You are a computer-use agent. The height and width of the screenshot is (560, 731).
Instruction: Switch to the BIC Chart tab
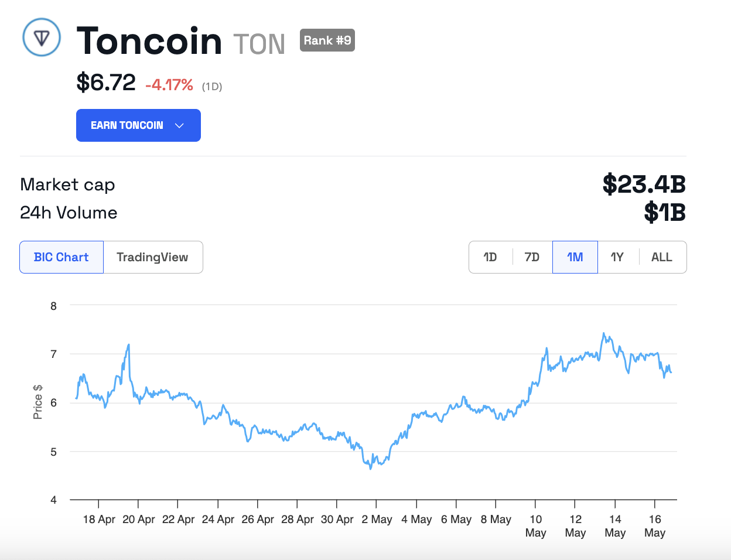[x=62, y=257]
